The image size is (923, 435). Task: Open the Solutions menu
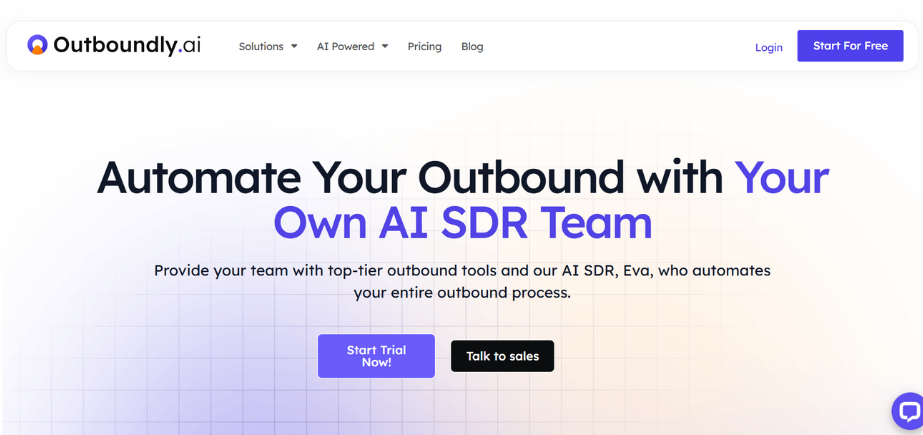[x=268, y=47]
